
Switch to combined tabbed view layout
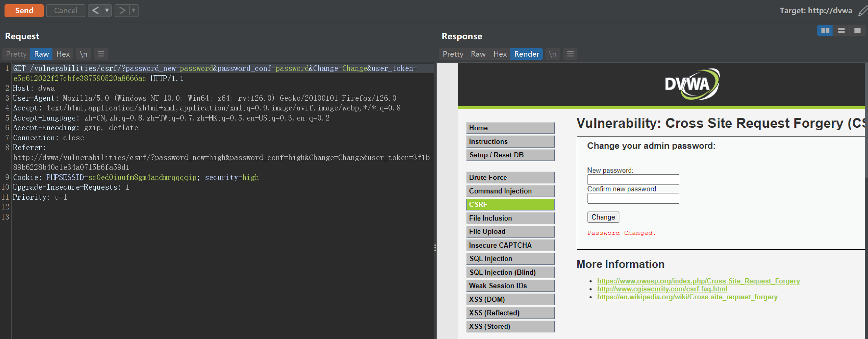857,31
